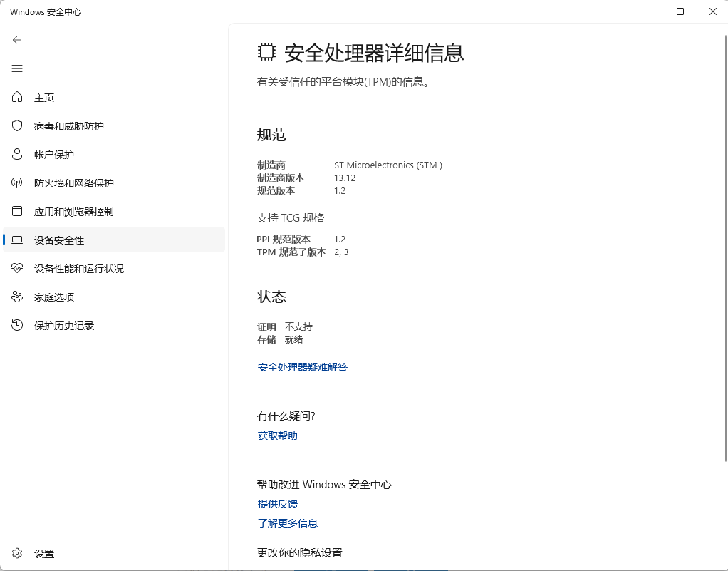The height and width of the screenshot is (571, 728).
Task: Open 主页 in the sidebar
Action: tap(114, 97)
